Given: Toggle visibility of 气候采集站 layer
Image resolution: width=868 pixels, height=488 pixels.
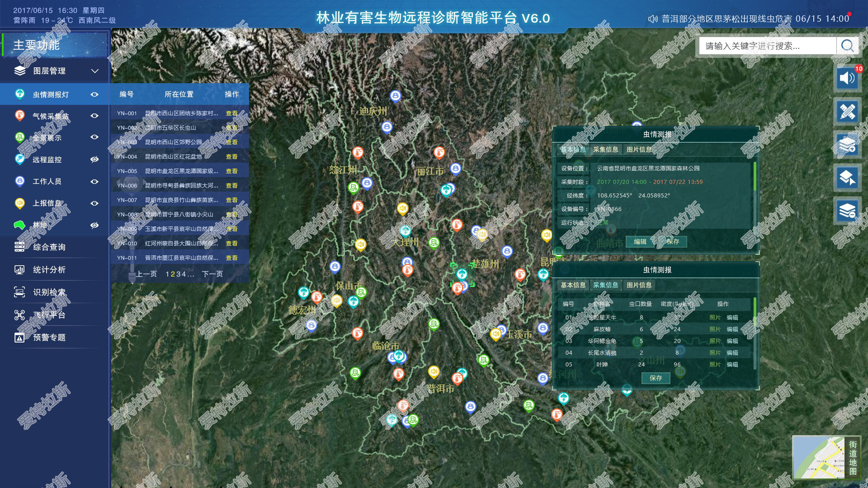Looking at the screenshot, I should (x=94, y=116).
